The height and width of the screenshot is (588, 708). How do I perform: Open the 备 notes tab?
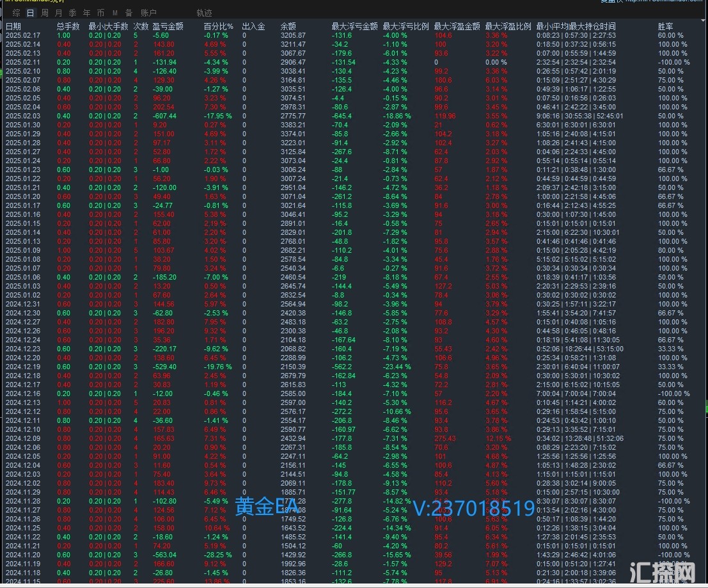129,13
